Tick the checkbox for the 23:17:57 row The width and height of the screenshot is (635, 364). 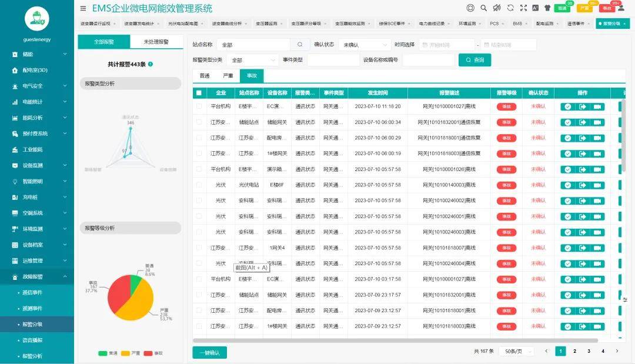[199, 295]
